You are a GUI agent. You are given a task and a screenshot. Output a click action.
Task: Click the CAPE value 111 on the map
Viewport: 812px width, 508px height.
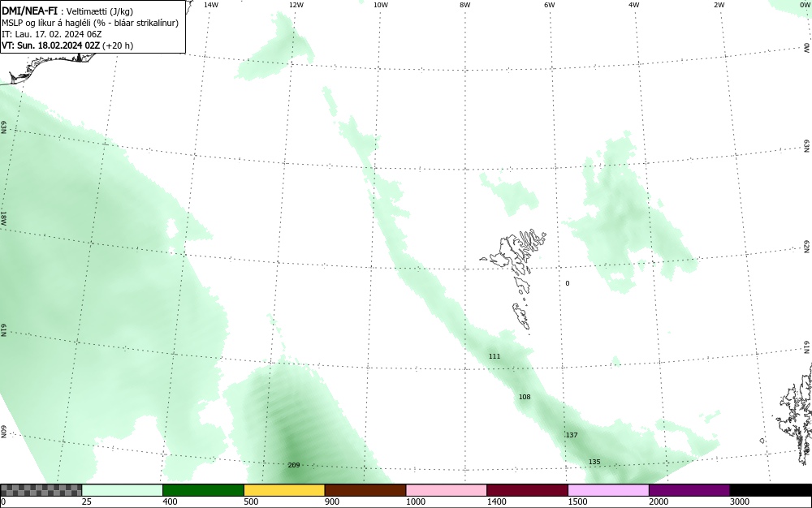(x=495, y=356)
